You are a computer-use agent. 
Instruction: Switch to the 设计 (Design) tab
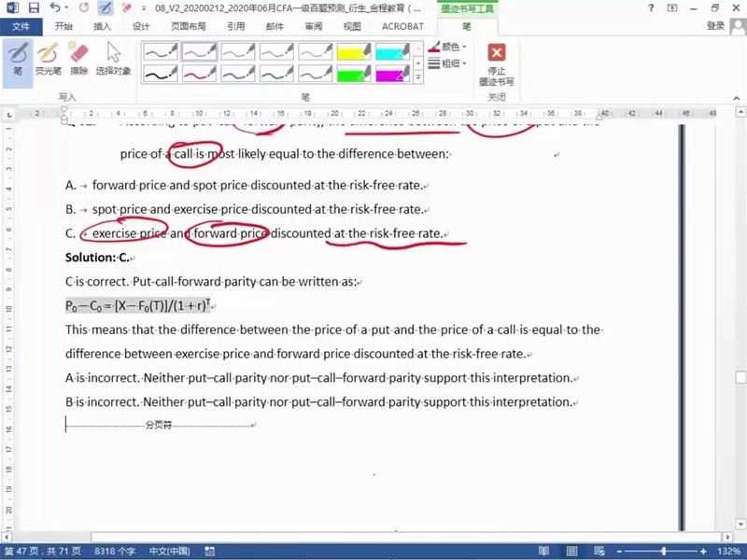(141, 27)
